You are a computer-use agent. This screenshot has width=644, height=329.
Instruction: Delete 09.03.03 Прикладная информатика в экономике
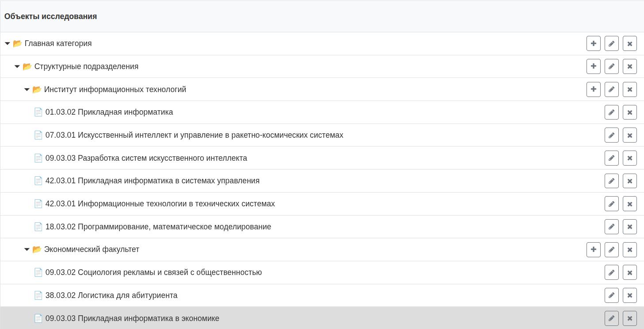click(629, 318)
